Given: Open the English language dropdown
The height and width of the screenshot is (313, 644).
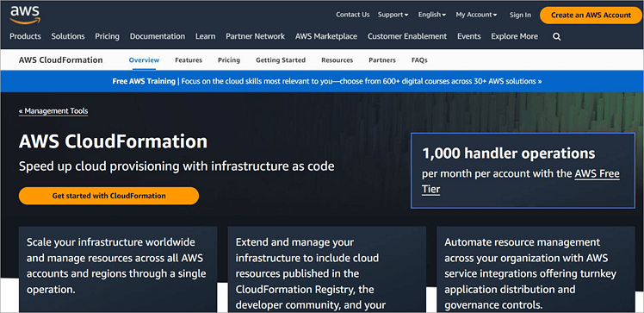Looking at the screenshot, I should (431, 15).
